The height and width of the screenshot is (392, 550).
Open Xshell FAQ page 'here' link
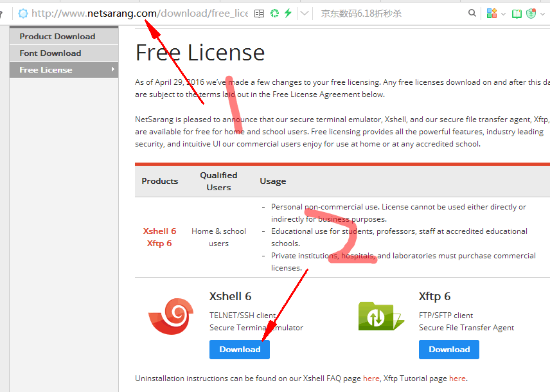pos(371,379)
